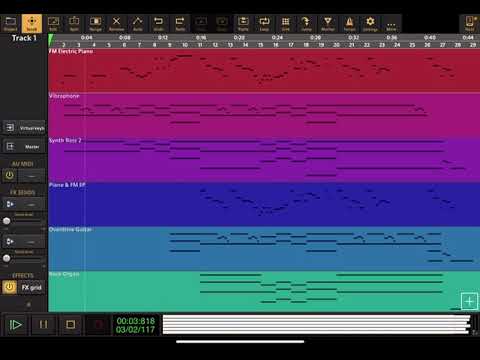Open the Auto automation tool
This screenshot has height=360, width=480.
(x=138, y=23)
